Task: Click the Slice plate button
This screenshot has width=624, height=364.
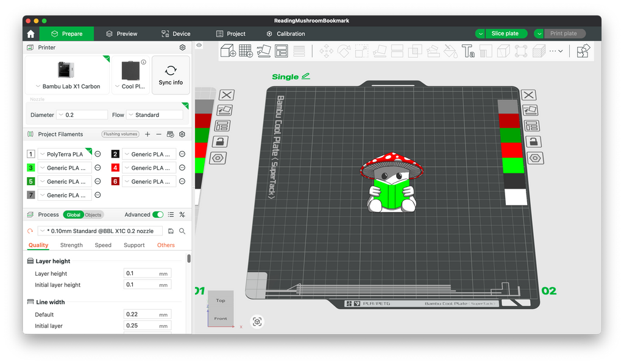Action: tap(506, 33)
